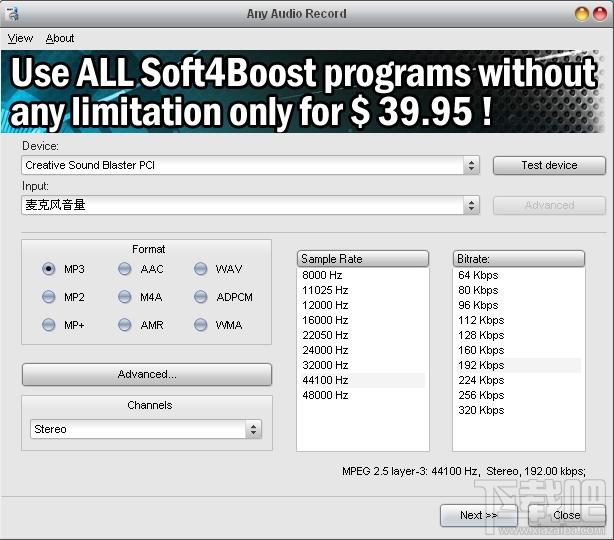Open the View menu
The width and height of the screenshot is (614, 540).
pyautogui.click(x=20, y=38)
